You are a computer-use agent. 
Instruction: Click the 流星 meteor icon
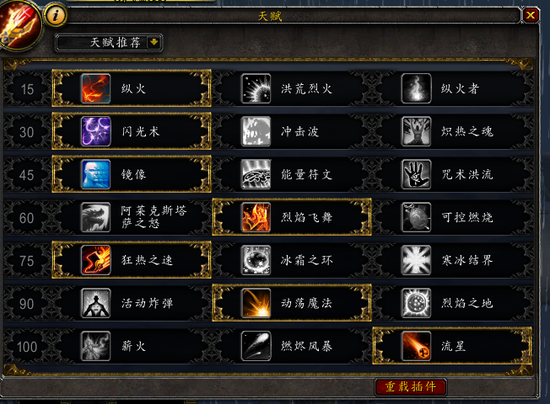click(416, 346)
